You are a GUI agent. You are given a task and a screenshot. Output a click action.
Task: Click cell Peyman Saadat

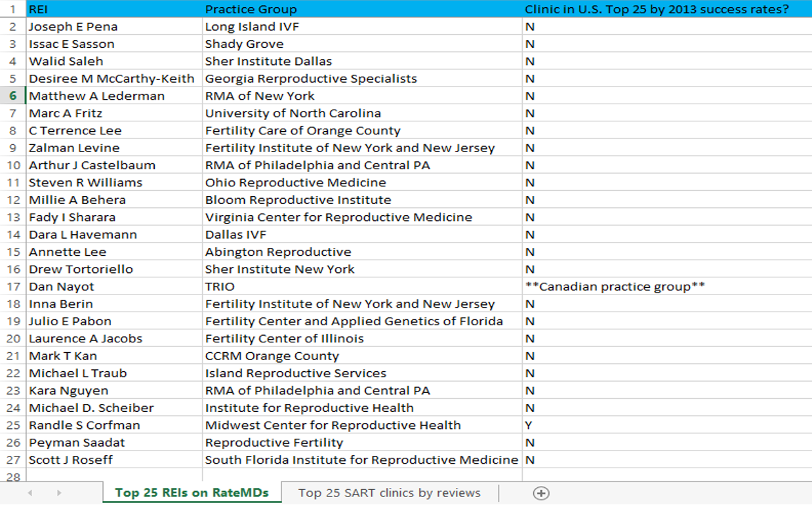point(114,443)
